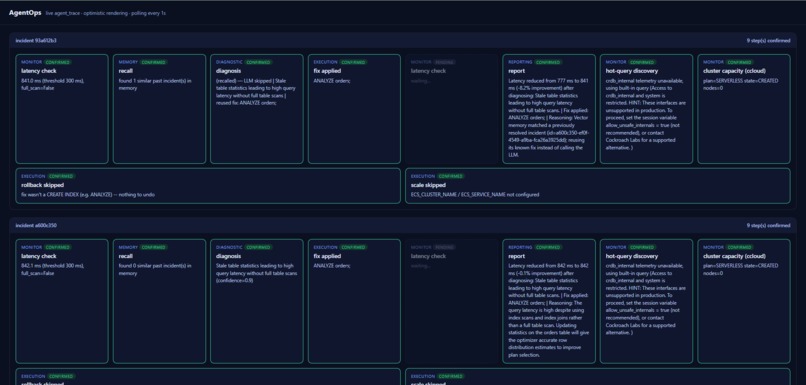
Task: Open the 841.0 ms latency check card
Action: (x=62, y=109)
